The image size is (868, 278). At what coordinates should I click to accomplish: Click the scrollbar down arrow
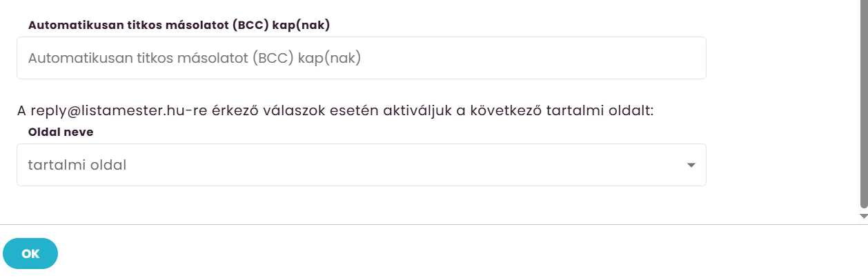click(x=863, y=216)
